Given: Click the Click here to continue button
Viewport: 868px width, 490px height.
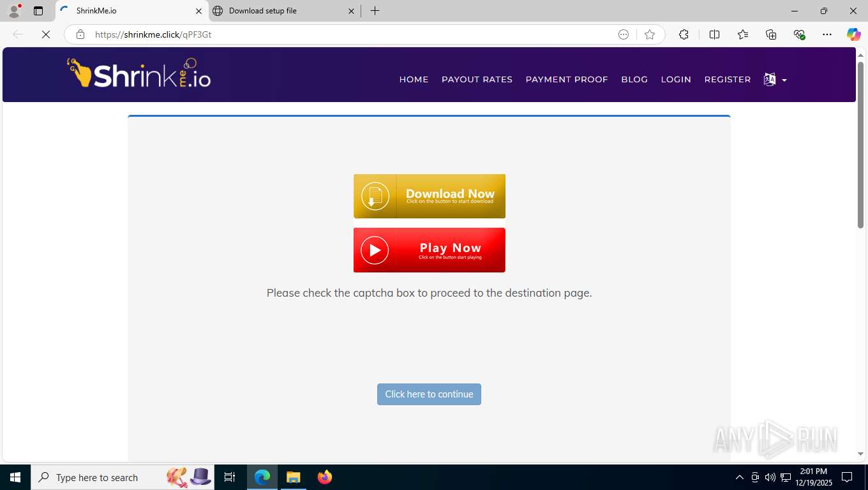Looking at the screenshot, I should 429,394.
